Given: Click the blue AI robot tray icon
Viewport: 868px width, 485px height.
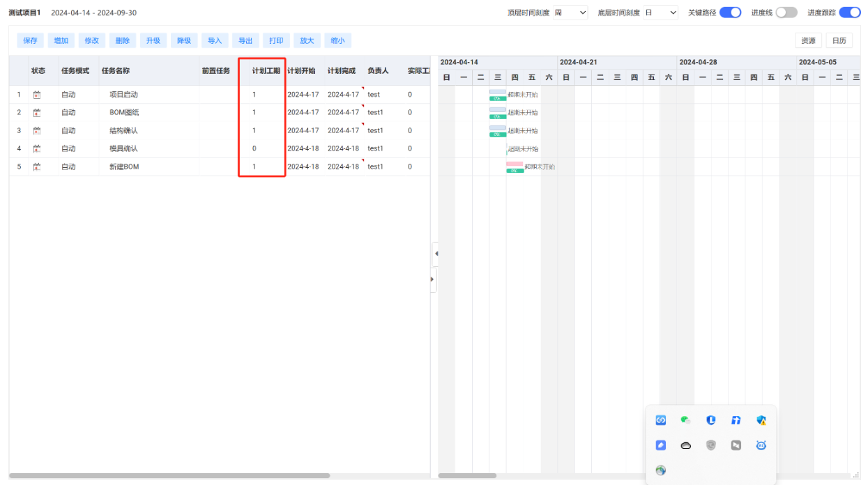Looking at the screenshot, I should [x=761, y=445].
